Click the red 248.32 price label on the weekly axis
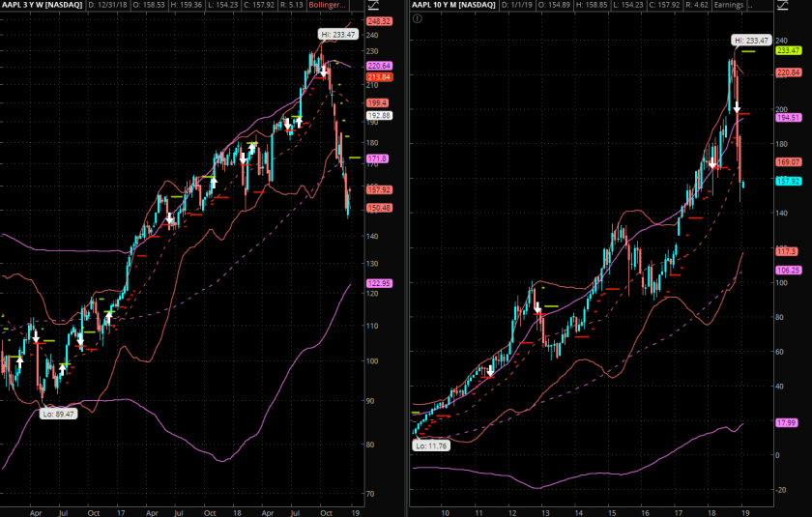 pyautogui.click(x=378, y=21)
